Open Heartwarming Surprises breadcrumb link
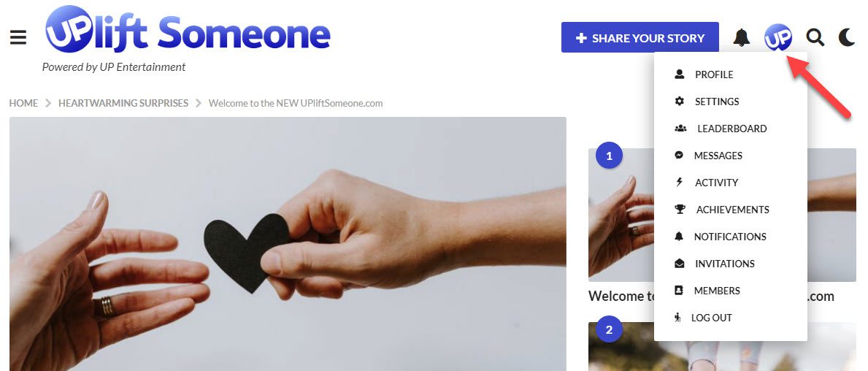868x371 pixels. 123,103
